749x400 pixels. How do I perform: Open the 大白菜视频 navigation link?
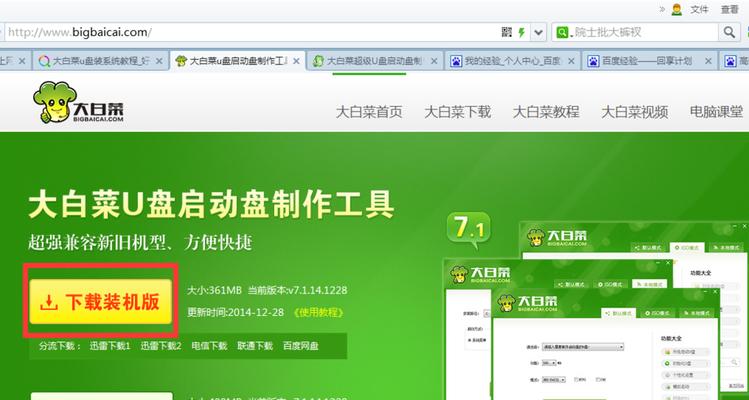tap(634, 112)
